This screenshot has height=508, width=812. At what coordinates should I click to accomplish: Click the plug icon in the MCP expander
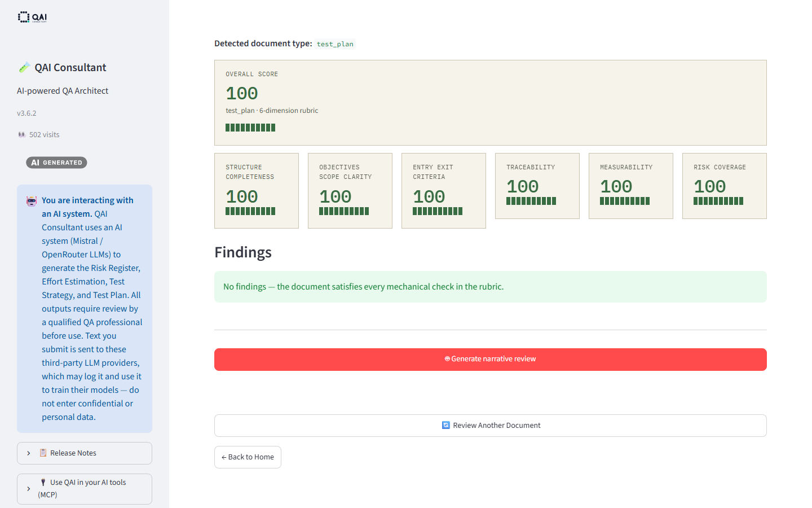[43, 482]
